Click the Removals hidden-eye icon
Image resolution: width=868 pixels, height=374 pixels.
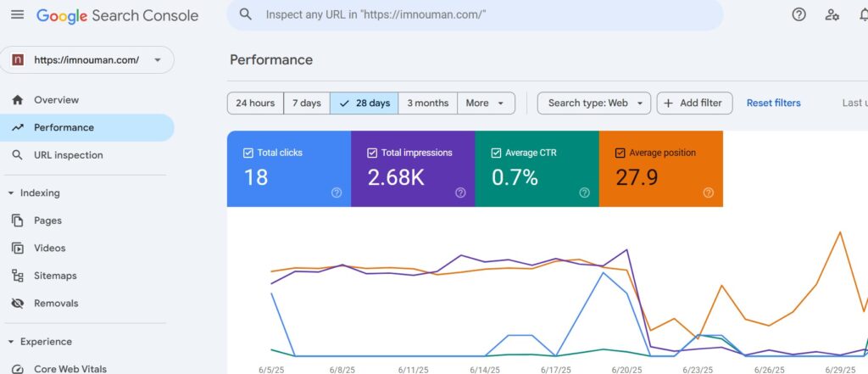(18, 303)
